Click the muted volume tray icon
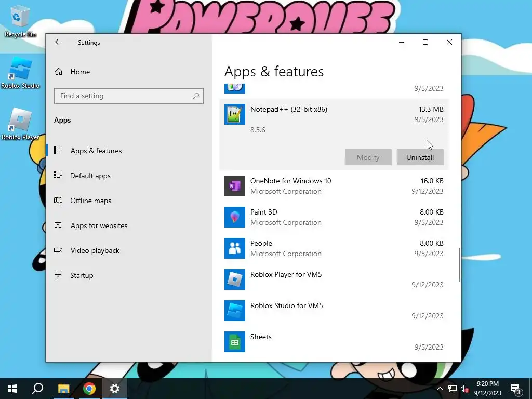Image resolution: width=532 pixels, height=399 pixels. [x=464, y=389]
